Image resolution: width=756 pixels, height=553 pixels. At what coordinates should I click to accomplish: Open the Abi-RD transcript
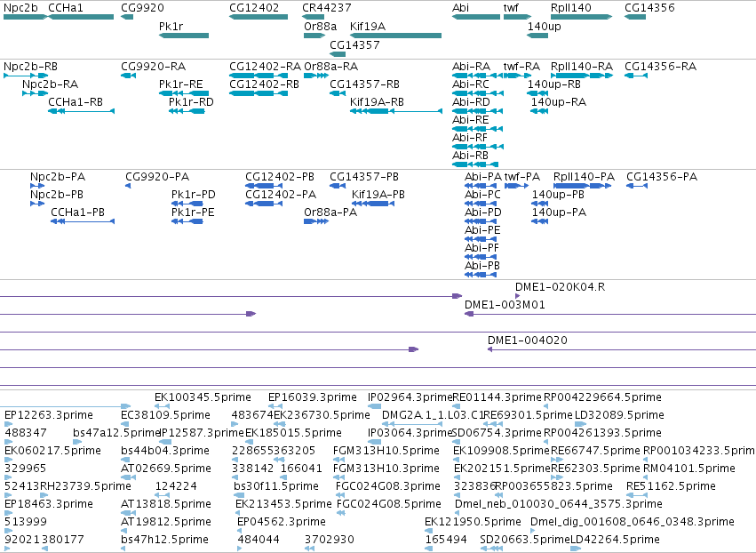point(477,111)
